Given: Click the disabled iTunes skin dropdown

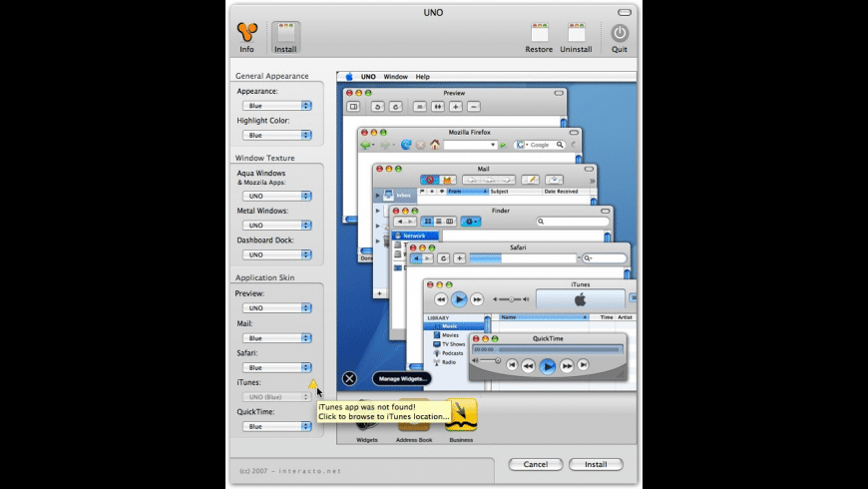Looking at the screenshot, I should tap(276, 396).
